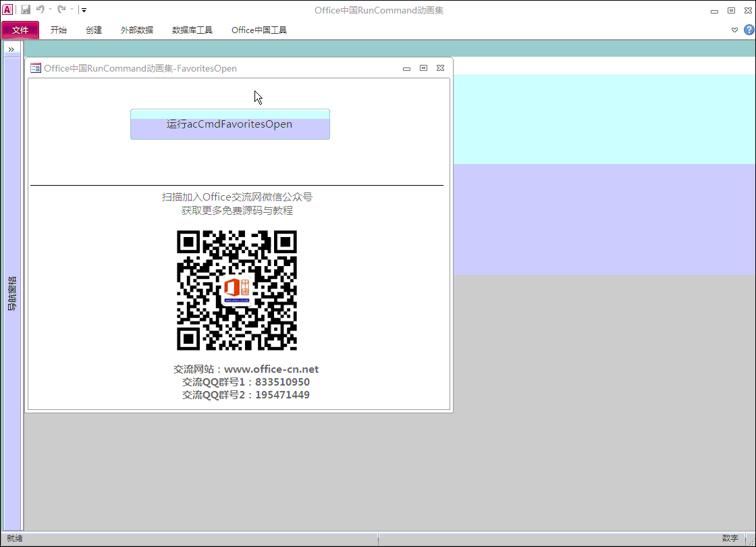Click the 导航窗格 vertical bar

[x=13, y=294]
